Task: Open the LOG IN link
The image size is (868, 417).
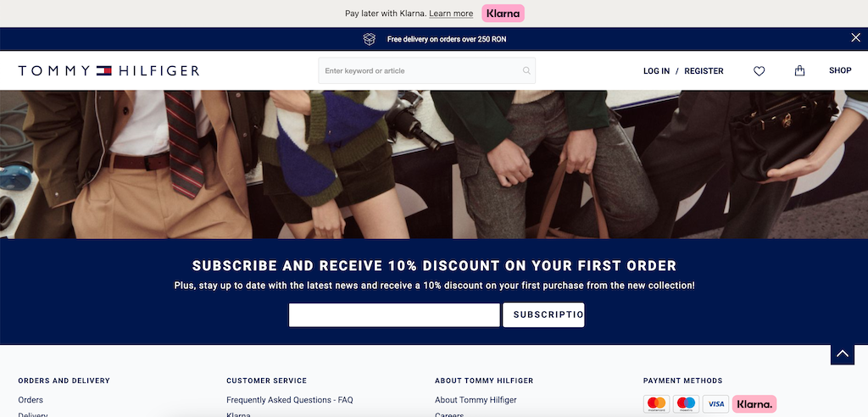Action: point(657,71)
